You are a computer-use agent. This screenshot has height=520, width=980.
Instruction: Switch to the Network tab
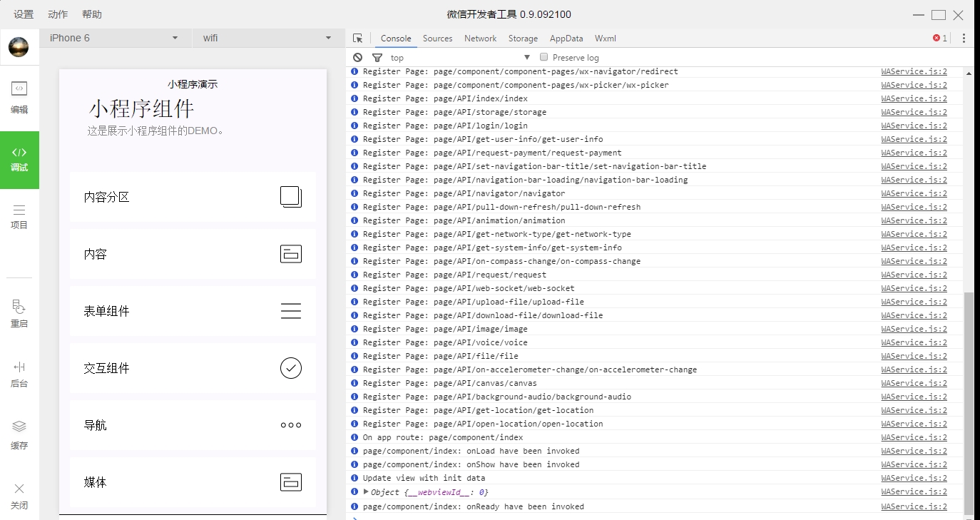coord(480,39)
